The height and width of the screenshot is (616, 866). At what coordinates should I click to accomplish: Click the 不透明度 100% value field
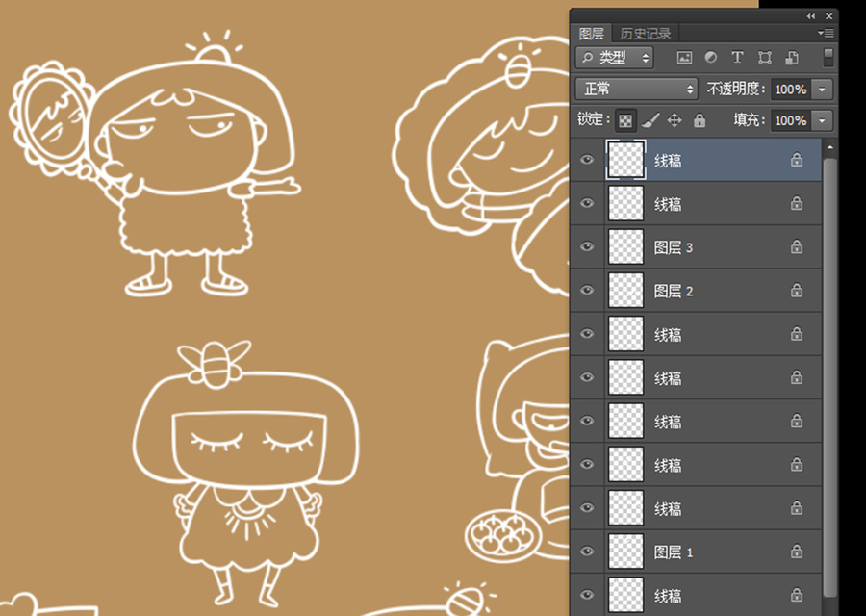pyautogui.click(x=792, y=89)
